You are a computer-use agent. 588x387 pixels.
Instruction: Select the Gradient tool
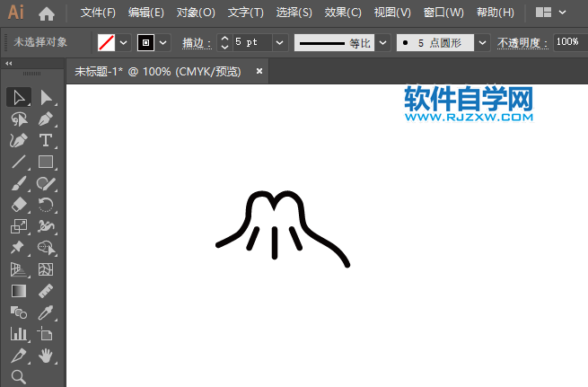click(x=18, y=291)
